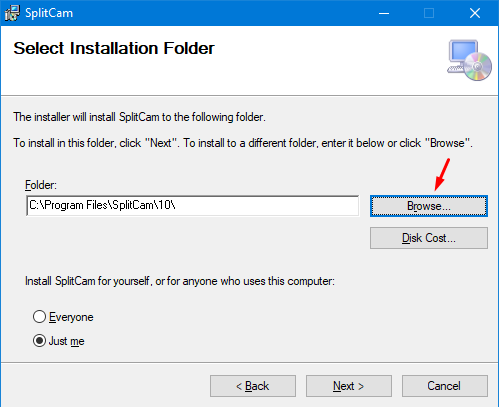The image size is (499, 407).
Task: Click the Just me option label text
Action: (x=67, y=341)
